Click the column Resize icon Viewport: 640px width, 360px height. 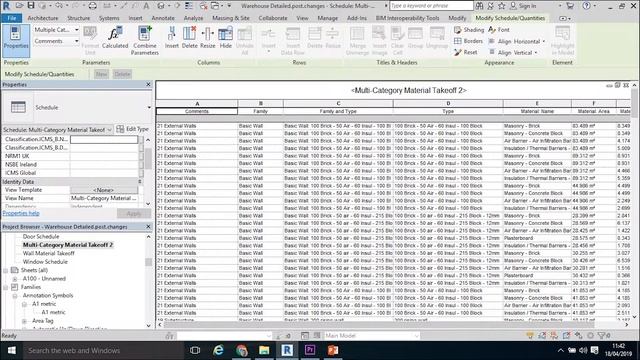[207, 38]
